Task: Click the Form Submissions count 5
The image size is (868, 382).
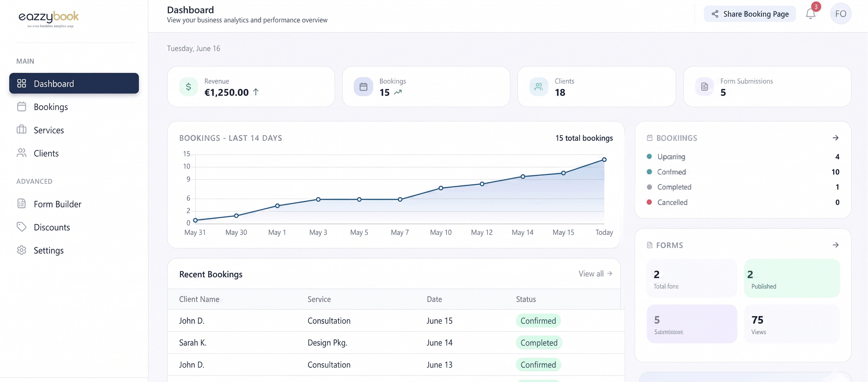Action: [723, 92]
